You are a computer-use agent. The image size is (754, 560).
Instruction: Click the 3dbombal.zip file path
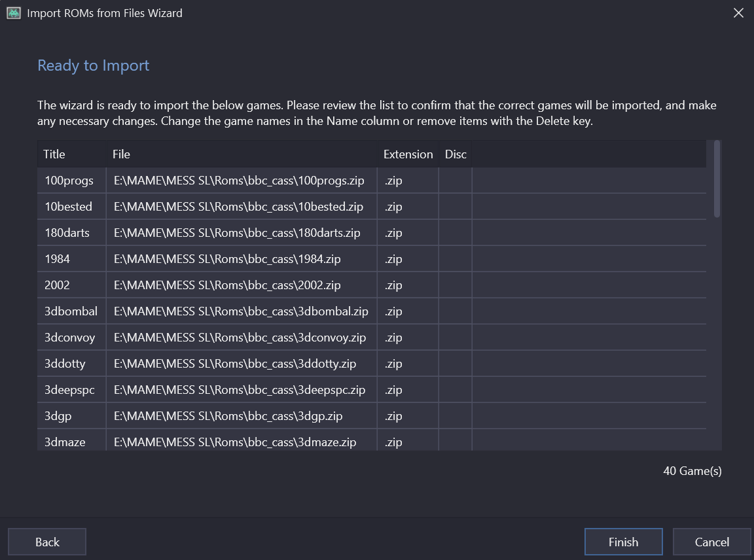pos(241,311)
